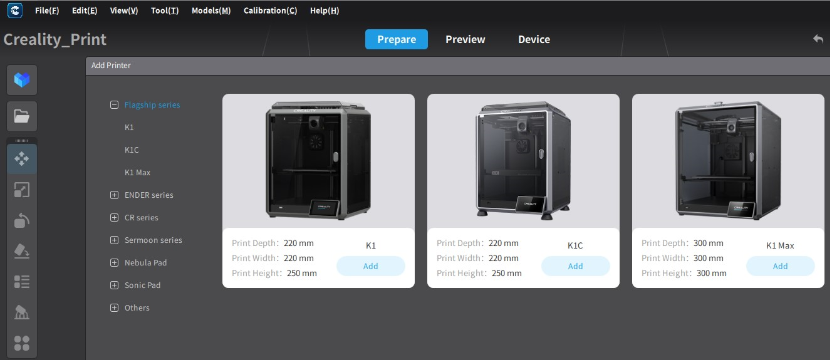Screen dimensions: 830x360
Task: Expand the Others group
Action: pos(114,308)
